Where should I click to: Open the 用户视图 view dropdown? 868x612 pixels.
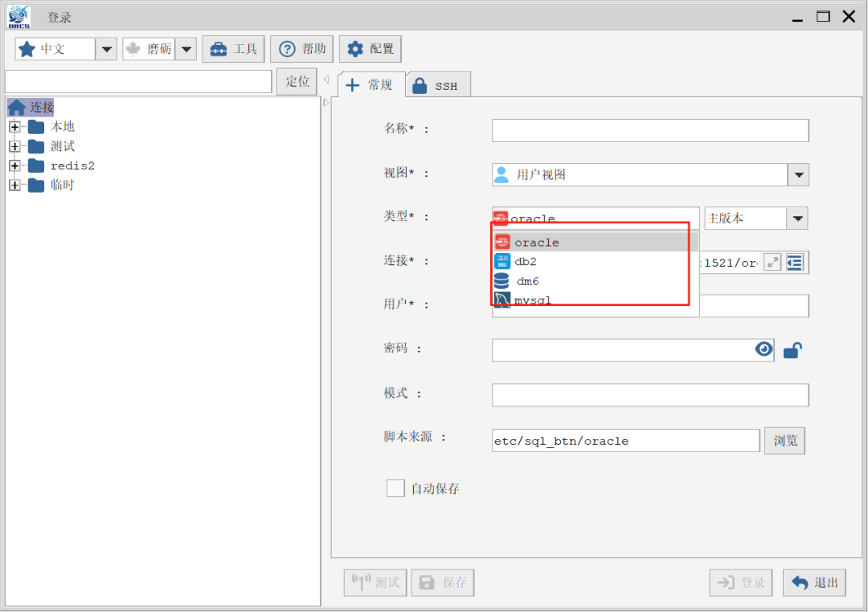[798, 175]
